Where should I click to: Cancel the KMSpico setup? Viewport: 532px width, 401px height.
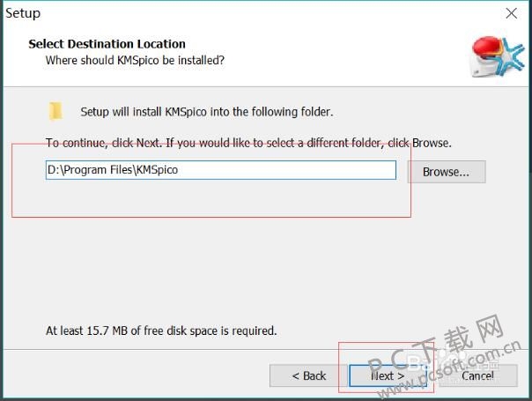tap(478, 375)
